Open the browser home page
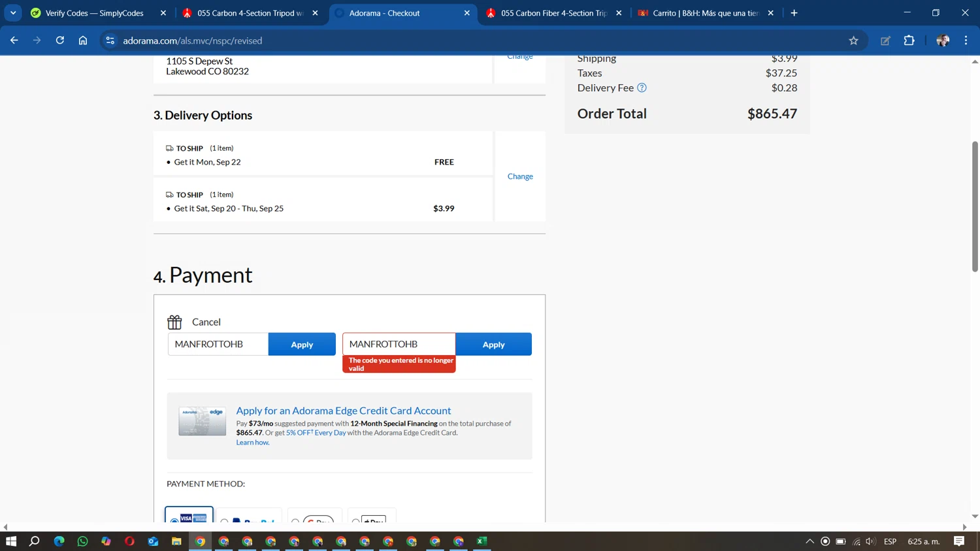 pos(83,40)
